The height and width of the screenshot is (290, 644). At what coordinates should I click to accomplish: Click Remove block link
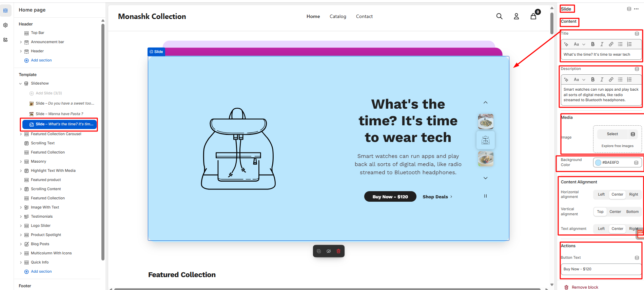point(585,287)
